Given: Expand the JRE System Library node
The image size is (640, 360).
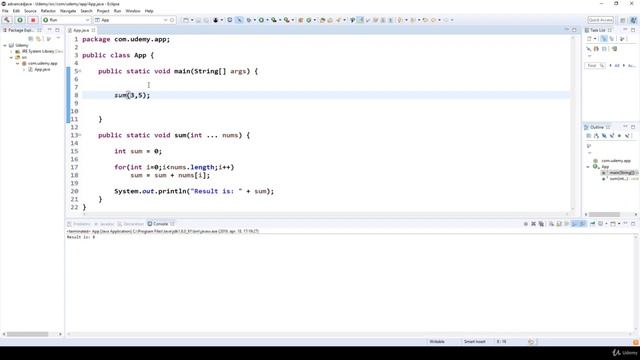Looking at the screenshot, I should pos(11,51).
